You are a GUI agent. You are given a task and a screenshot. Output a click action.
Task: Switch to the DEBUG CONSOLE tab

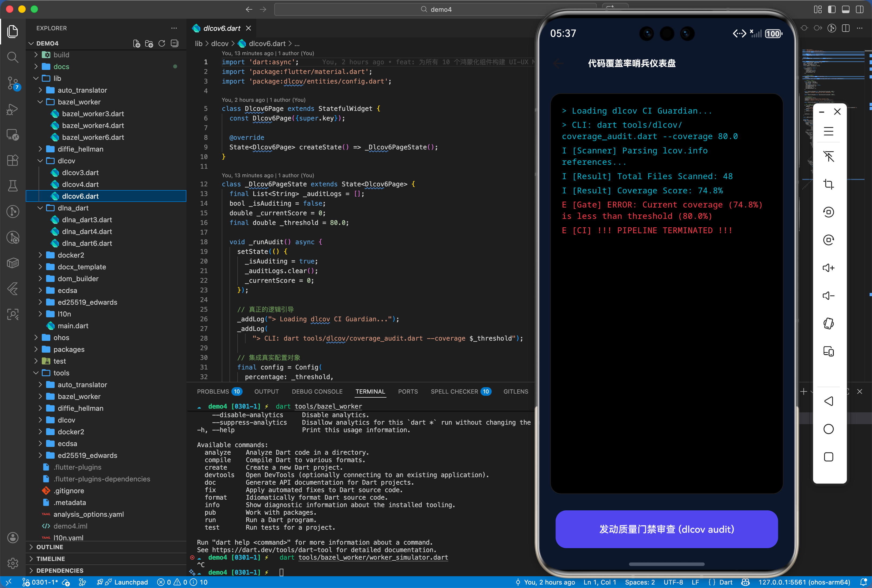pyautogui.click(x=317, y=391)
